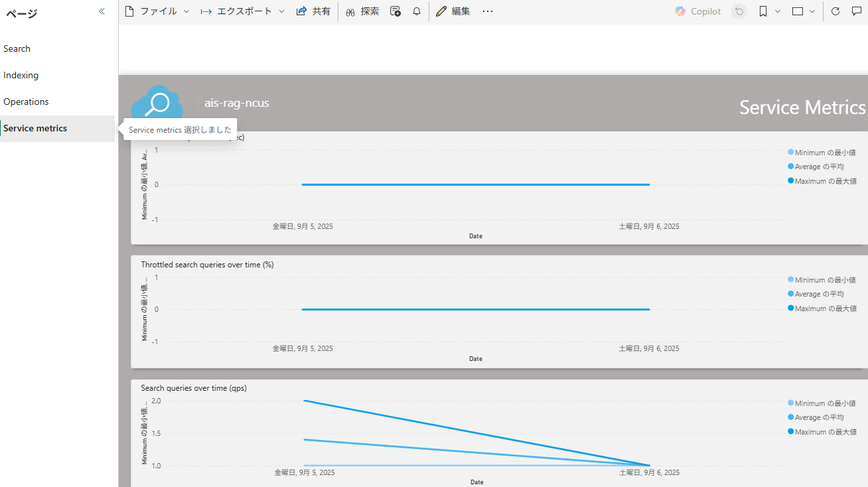The width and height of the screenshot is (868, 487).
Task: Select Minimum の最小値 in first chart legend
Action: (x=822, y=153)
